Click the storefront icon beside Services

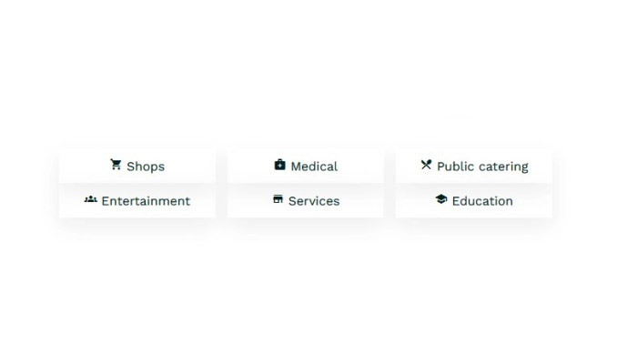(278, 199)
